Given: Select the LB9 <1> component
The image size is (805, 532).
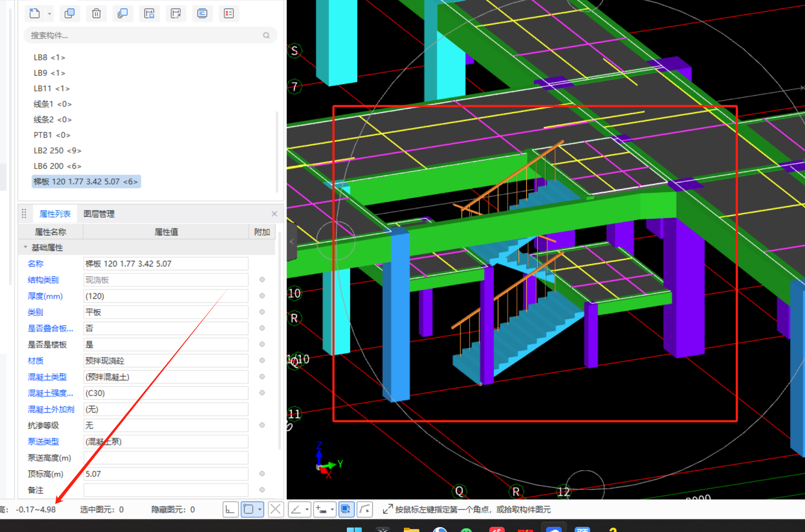Looking at the screenshot, I should click(x=49, y=73).
